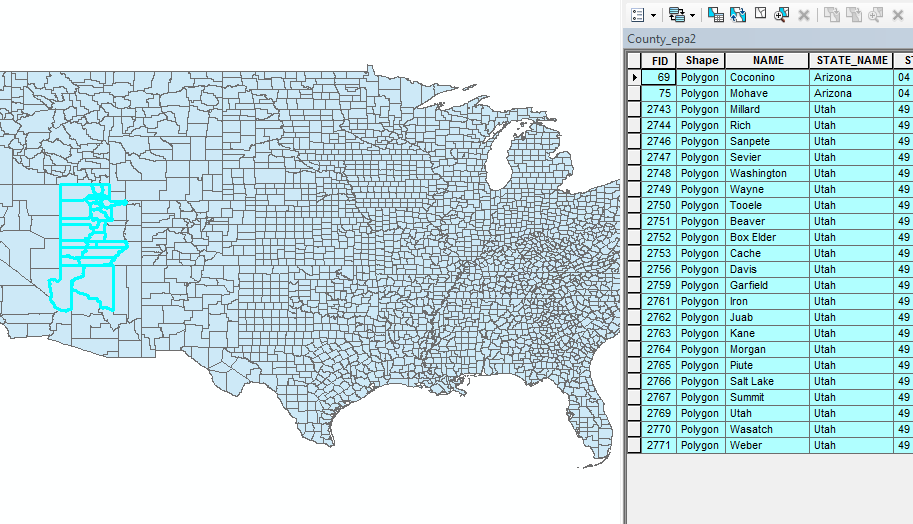Click the Clear Selection icon

point(760,14)
